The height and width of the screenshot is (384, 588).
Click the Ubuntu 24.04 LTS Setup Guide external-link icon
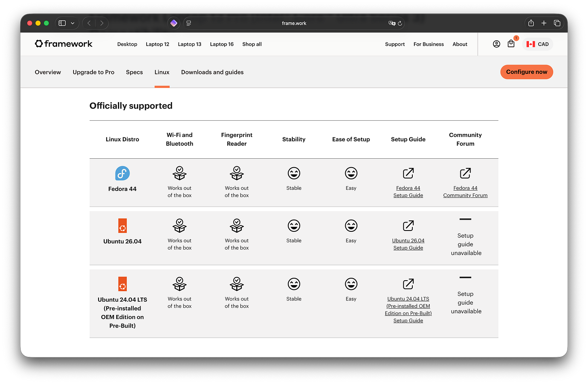pyautogui.click(x=408, y=284)
